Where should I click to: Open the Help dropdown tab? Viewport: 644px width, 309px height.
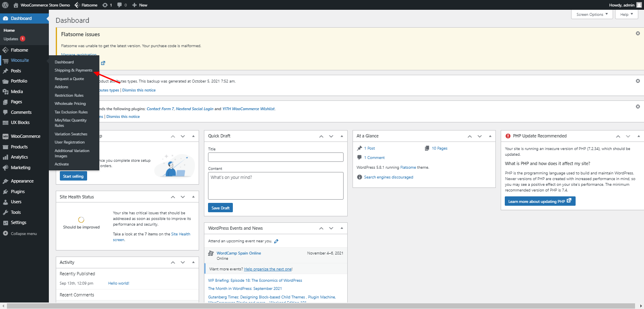[x=626, y=14]
